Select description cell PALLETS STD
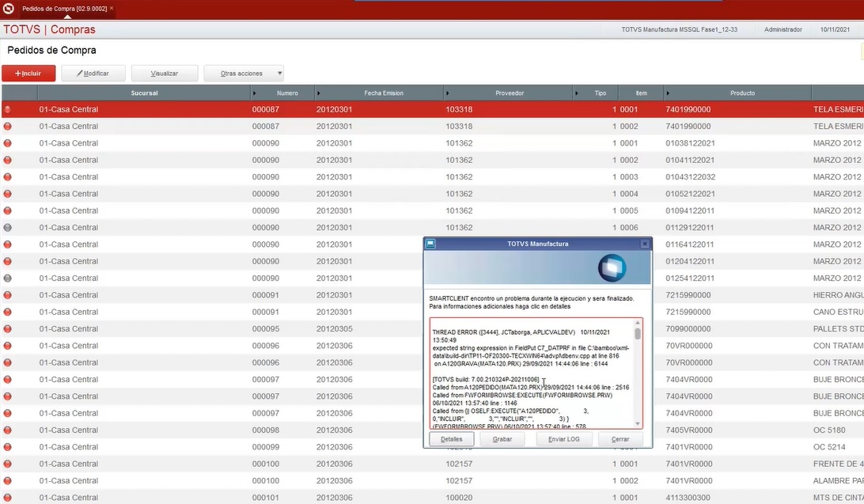Image resolution: width=864 pixels, height=504 pixels. pos(838,329)
